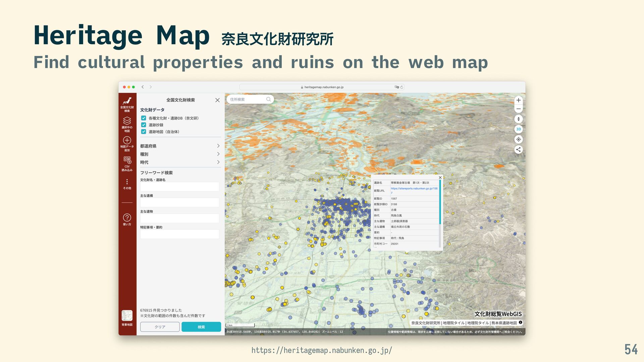Viewport: 644px width, 362px height.
Task: Toggle the 3D view button
Action: pyautogui.click(x=519, y=129)
